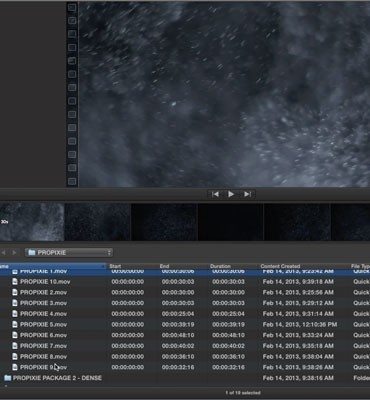Select the PROPIXIE 2.mov file icon
This screenshot has width=370, height=400.
(x=15, y=292)
